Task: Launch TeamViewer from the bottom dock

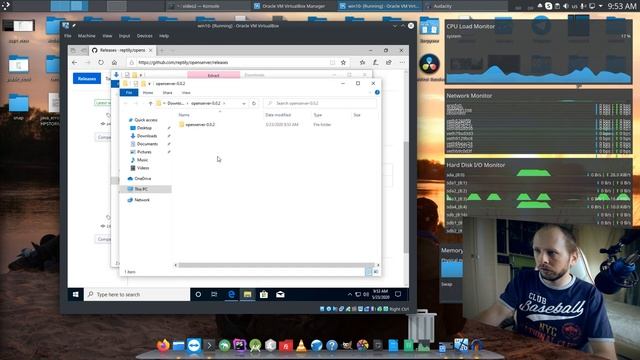Action: (x=194, y=345)
